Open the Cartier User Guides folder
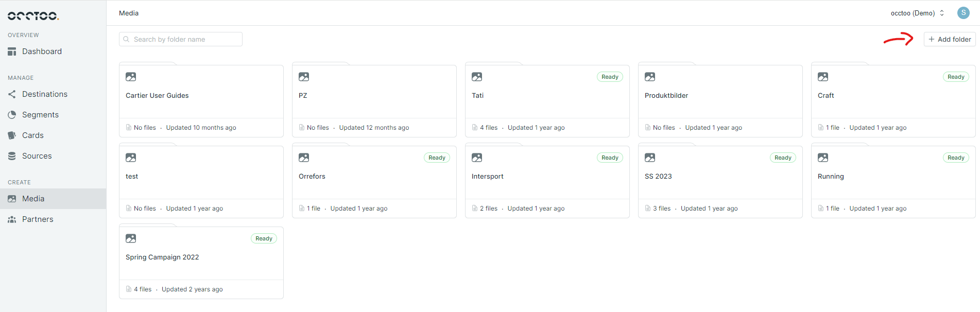This screenshot has height=312, width=980. [x=201, y=101]
